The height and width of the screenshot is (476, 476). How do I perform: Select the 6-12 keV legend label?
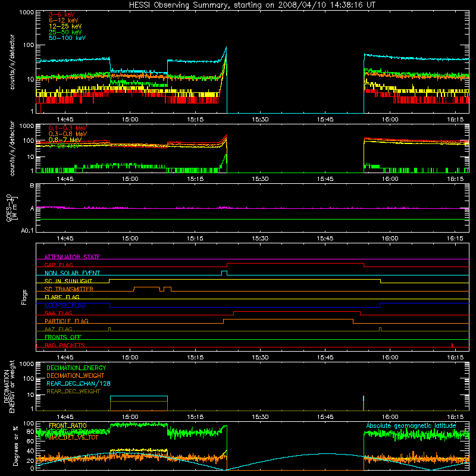coord(64,20)
